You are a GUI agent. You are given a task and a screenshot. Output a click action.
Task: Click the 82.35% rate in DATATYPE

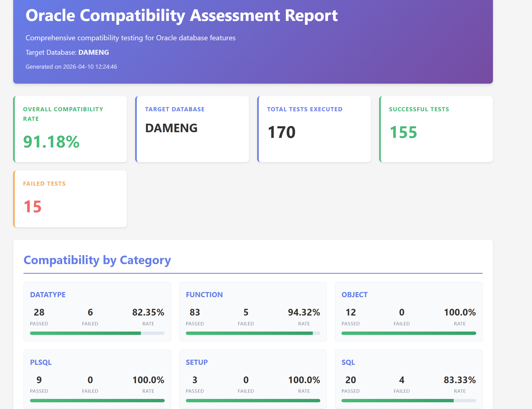click(x=148, y=312)
